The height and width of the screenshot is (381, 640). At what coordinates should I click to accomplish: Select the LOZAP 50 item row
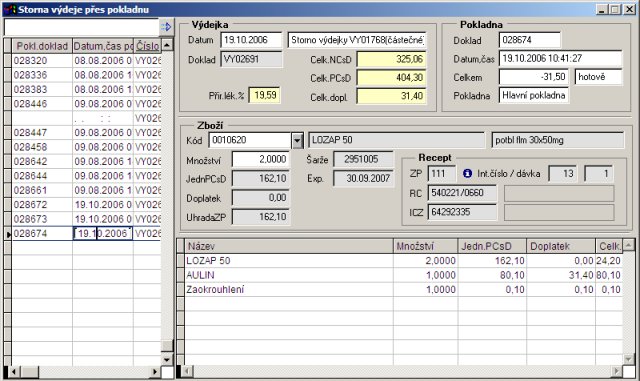(403, 261)
